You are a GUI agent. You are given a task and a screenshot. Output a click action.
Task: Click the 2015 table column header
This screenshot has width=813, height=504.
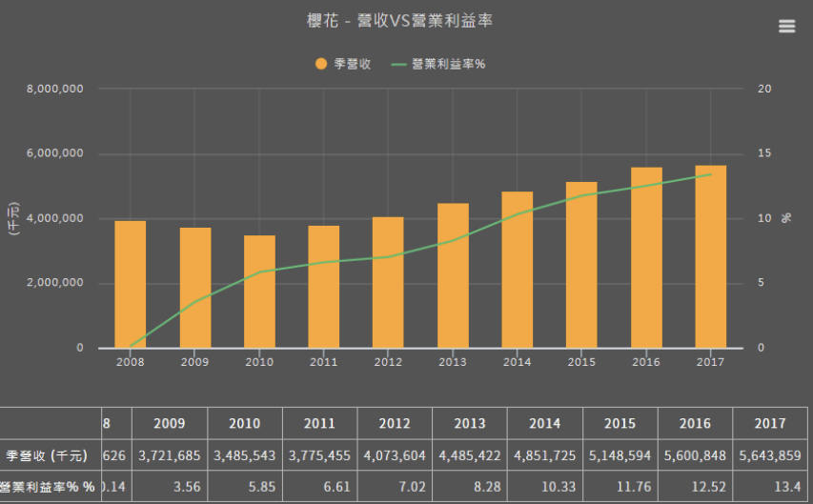pos(620,424)
